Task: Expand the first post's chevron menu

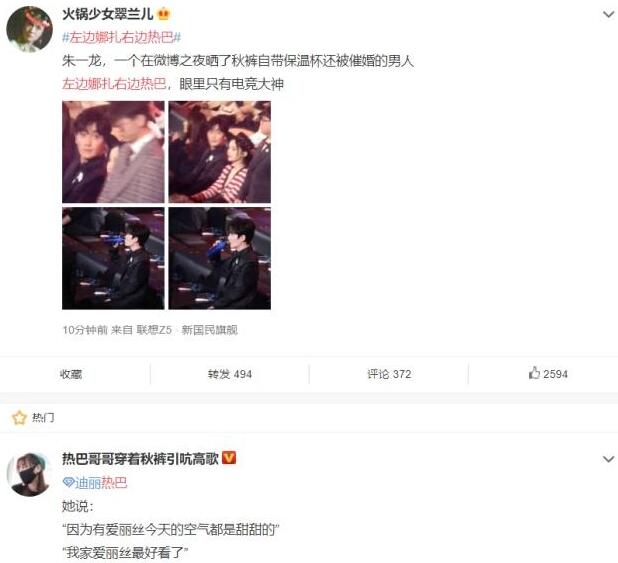Action: click(x=608, y=15)
